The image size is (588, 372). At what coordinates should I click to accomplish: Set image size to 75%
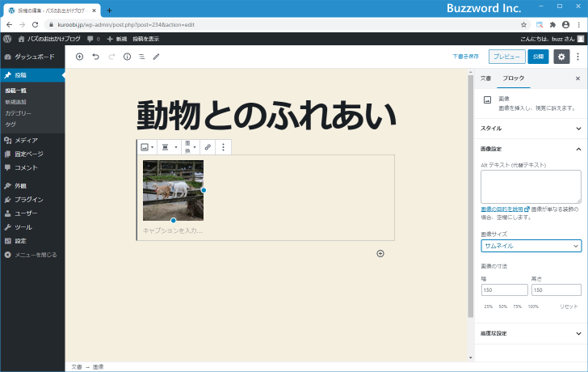pos(518,306)
